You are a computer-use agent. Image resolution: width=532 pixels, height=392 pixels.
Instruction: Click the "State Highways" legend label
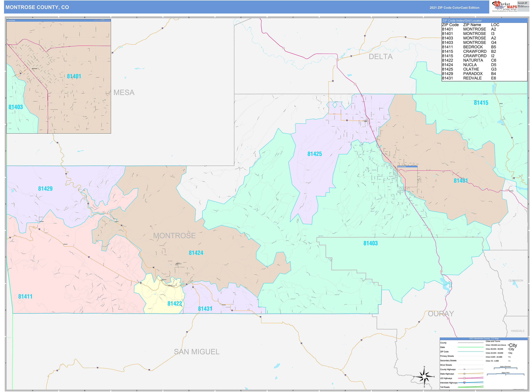(x=447, y=374)
